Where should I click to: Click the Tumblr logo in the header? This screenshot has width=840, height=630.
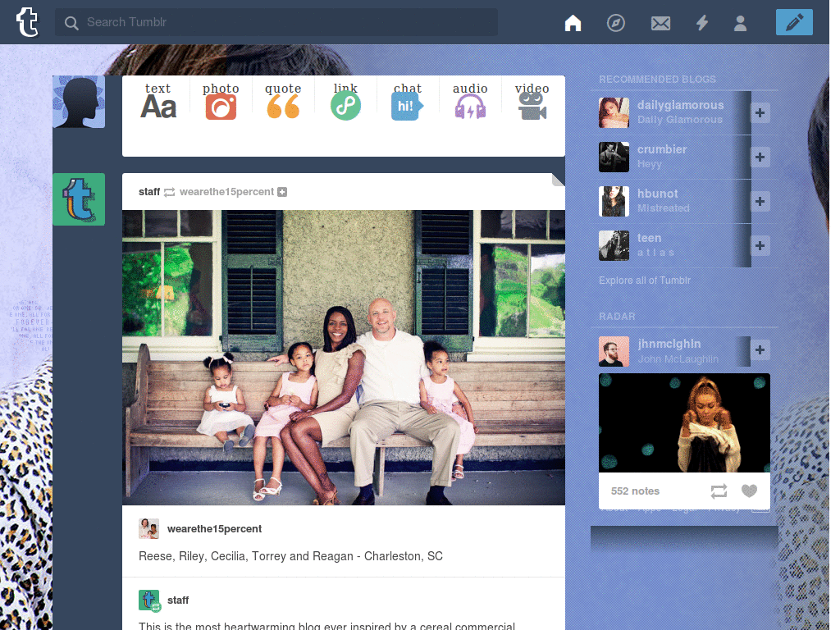click(x=27, y=22)
